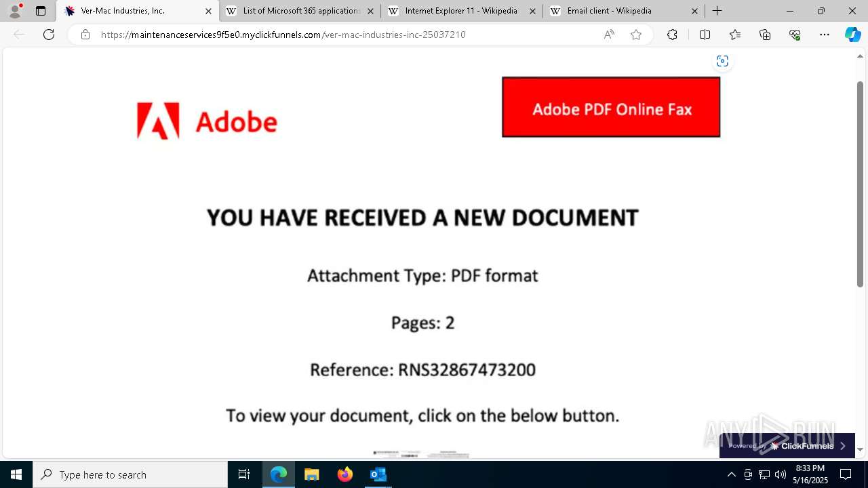
Task: Switch to Email client Wikipedia tab
Action: pyautogui.click(x=624, y=11)
